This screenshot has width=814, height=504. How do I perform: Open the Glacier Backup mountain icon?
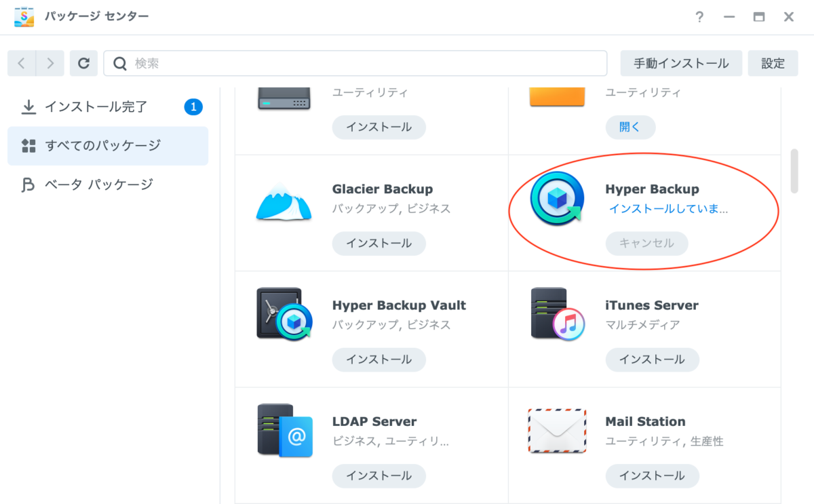point(284,201)
